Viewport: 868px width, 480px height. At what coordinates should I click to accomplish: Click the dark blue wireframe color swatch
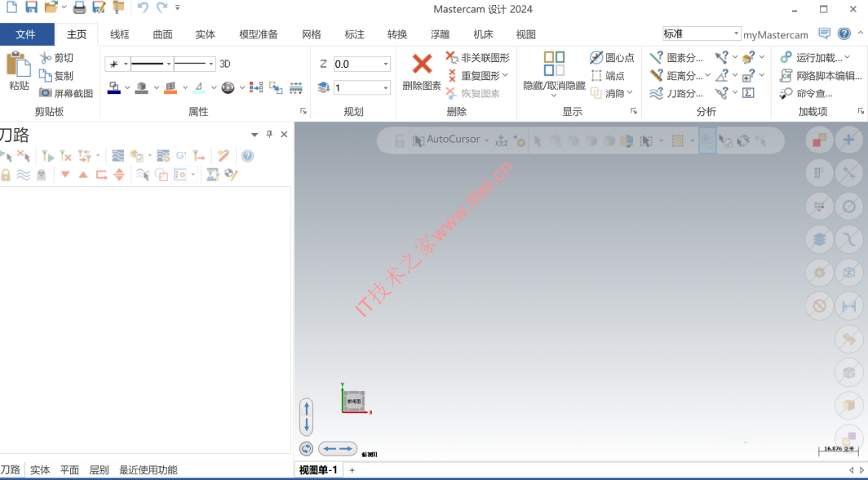(114, 87)
